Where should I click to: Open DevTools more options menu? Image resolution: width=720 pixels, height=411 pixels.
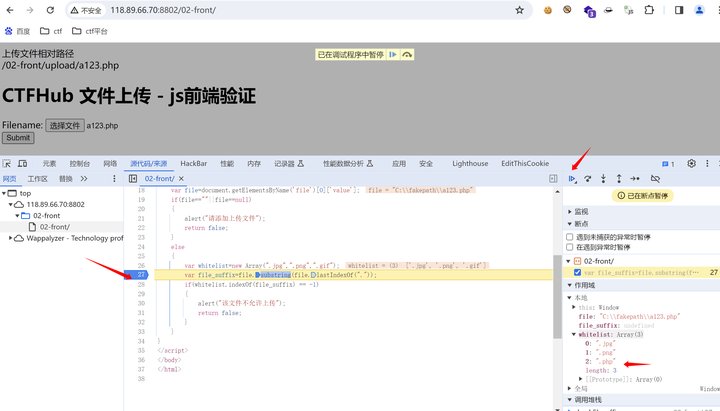[707, 163]
